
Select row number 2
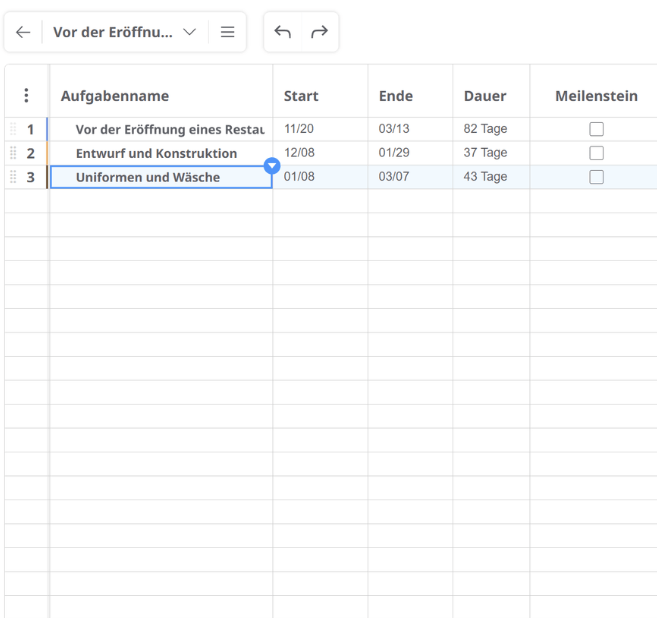pos(31,153)
